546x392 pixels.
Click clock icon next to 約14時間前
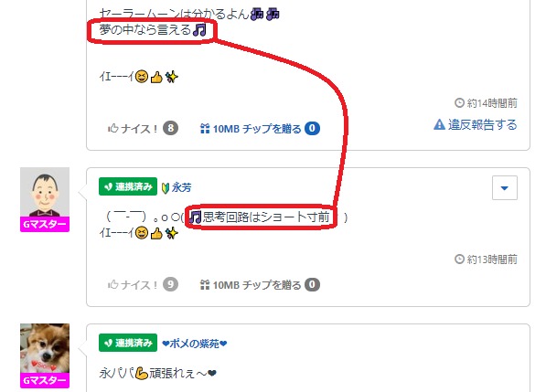pyautogui.click(x=459, y=103)
